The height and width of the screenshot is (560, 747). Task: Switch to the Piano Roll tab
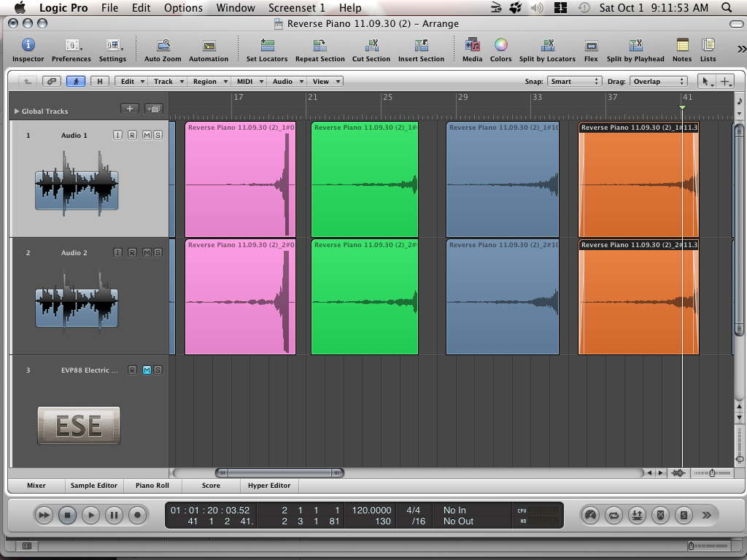tap(152, 486)
